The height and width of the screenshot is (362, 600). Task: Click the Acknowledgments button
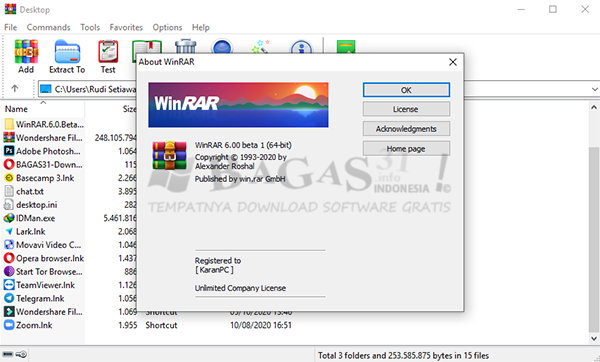coord(406,129)
